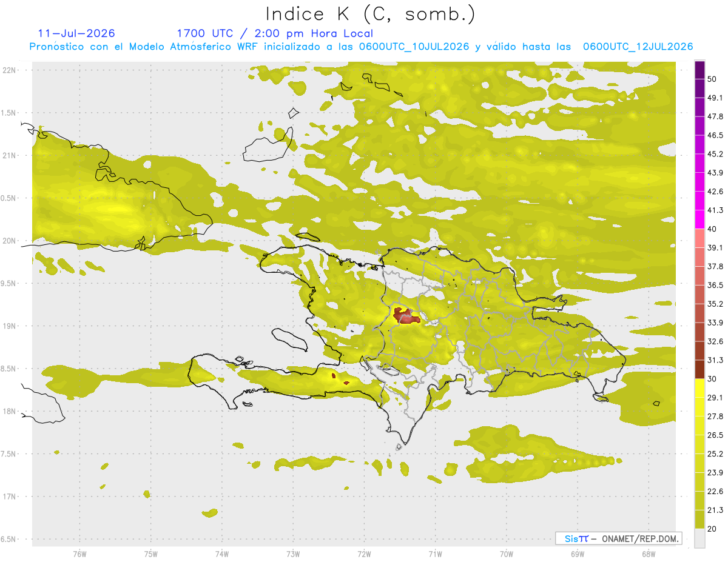728x562 pixels.
Task: Click the "30" colorbar value
Action: (713, 379)
